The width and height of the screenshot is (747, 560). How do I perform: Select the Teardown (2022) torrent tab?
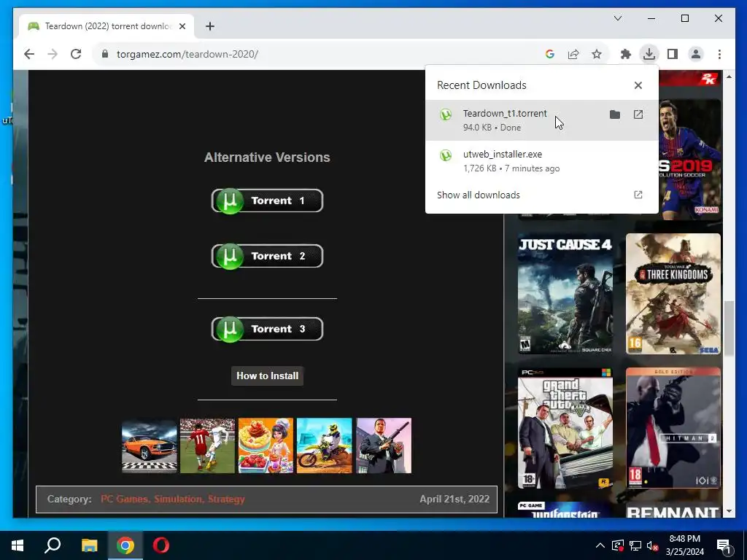pos(107,26)
